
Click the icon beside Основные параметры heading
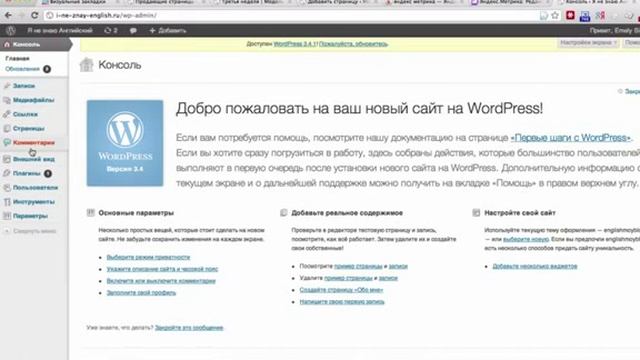[x=91, y=213]
